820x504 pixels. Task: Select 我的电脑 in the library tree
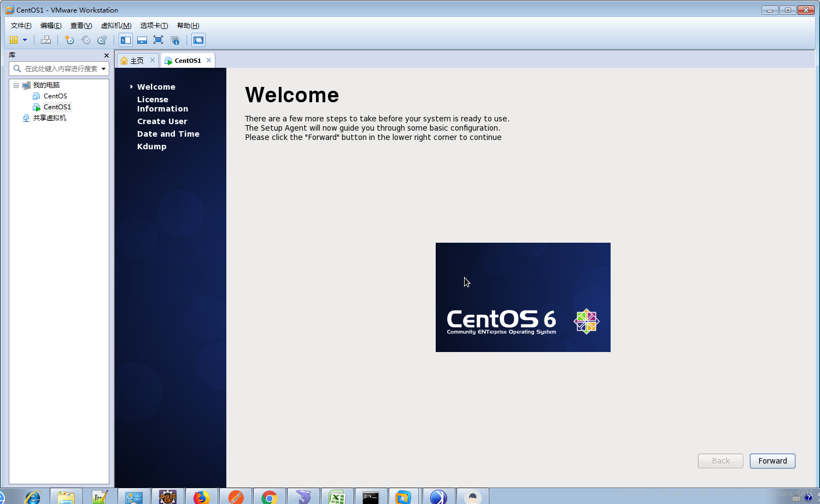point(46,85)
